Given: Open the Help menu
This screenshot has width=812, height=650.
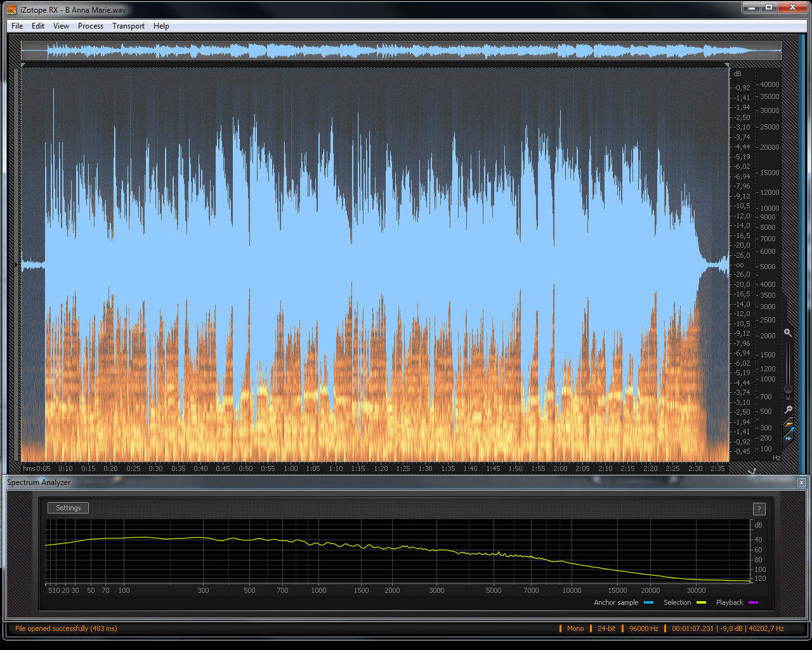Looking at the screenshot, I should 161,26.
